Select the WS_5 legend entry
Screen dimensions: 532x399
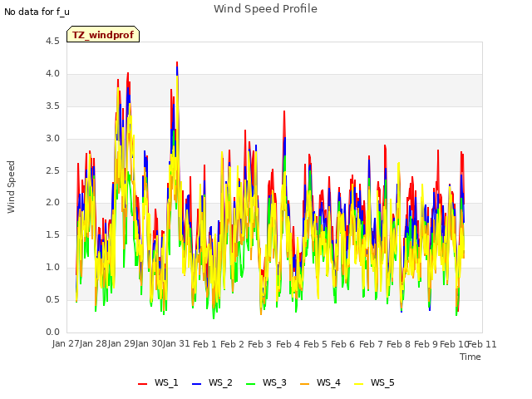374,382
